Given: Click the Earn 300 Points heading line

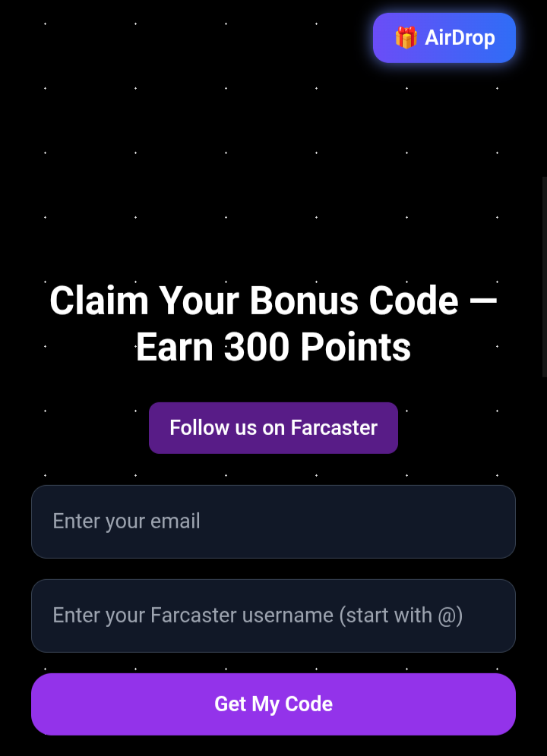Looking at the screenshot, I should [x=273, y=347].
